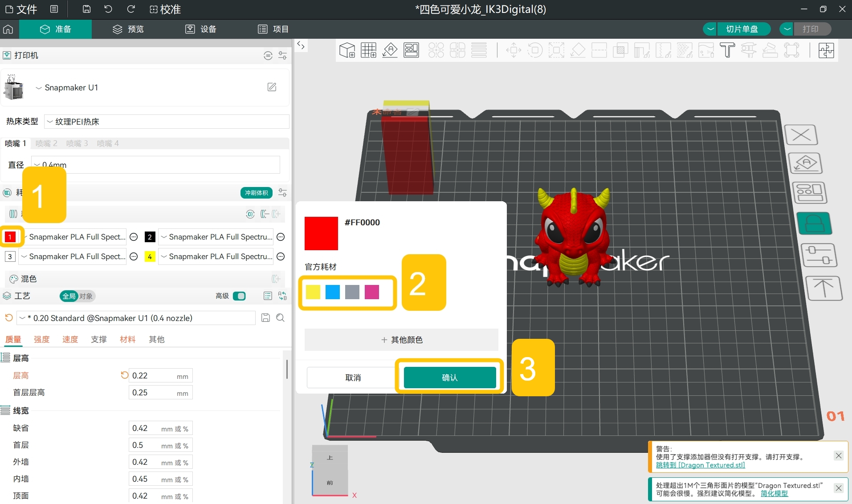
Task: Click the redo arrow in title bar
Action: pyautogui.click(x=130, y=9)
